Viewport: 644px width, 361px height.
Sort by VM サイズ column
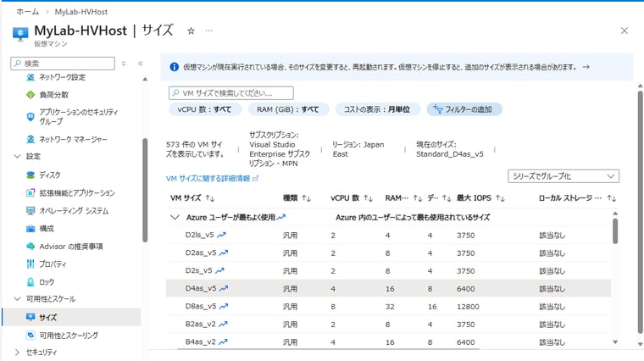(192, 198)
